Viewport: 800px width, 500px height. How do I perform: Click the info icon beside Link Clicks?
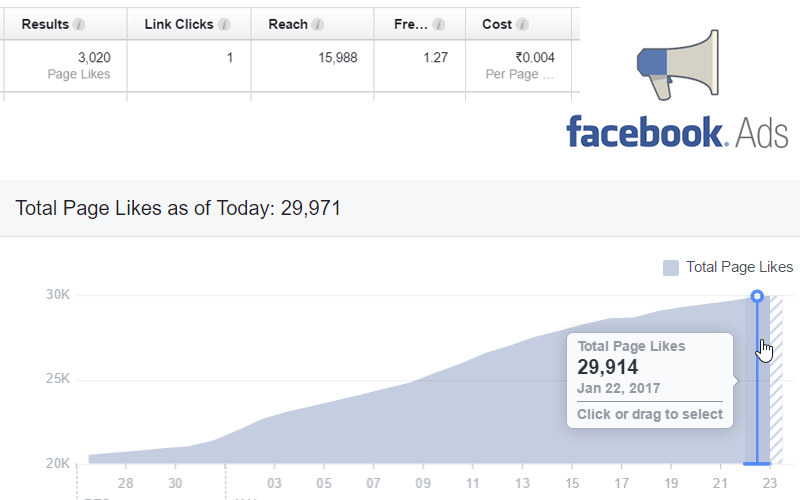point(224,24)
